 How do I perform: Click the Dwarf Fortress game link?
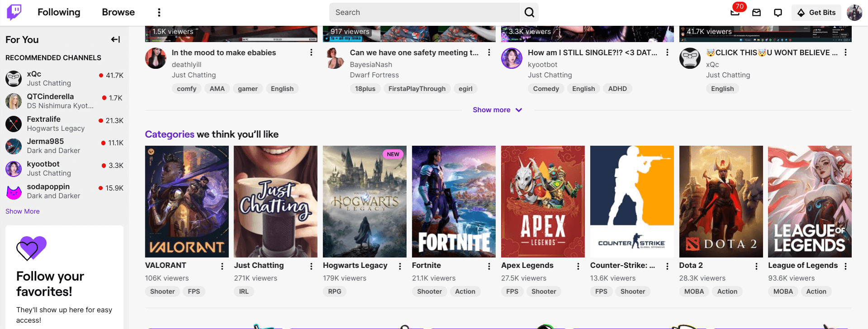(x=375, y=75)
